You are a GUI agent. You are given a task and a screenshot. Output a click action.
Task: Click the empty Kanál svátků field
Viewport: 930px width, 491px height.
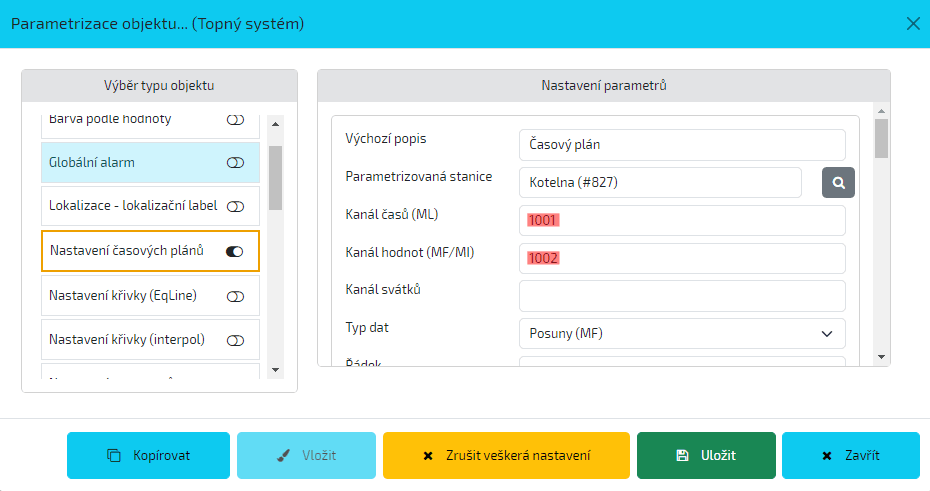pyautogui.click(x=682, y=296)
